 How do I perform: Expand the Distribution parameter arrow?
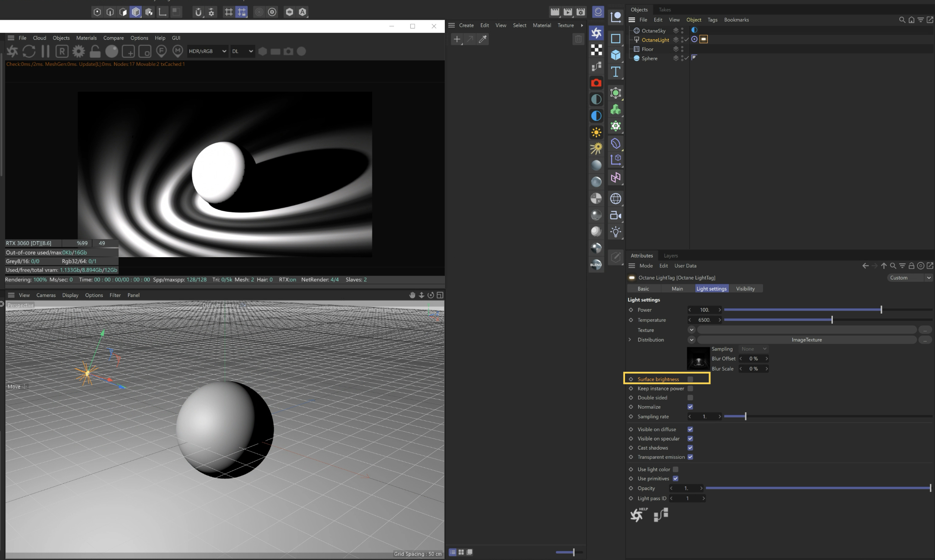tap(630, 339)
